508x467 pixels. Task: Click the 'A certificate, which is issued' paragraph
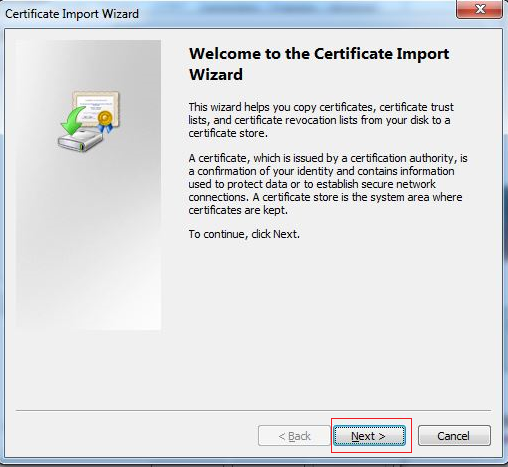[328, 184]
